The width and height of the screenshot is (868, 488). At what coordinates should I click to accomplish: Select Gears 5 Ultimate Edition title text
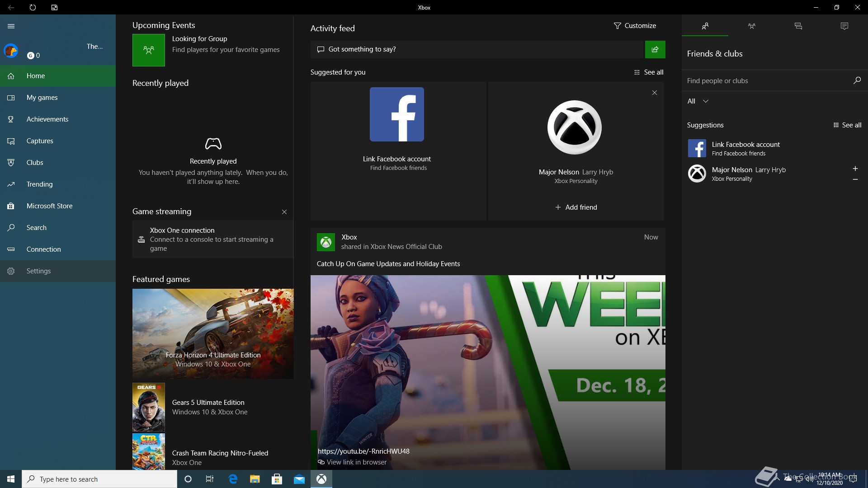coord(208,403)
